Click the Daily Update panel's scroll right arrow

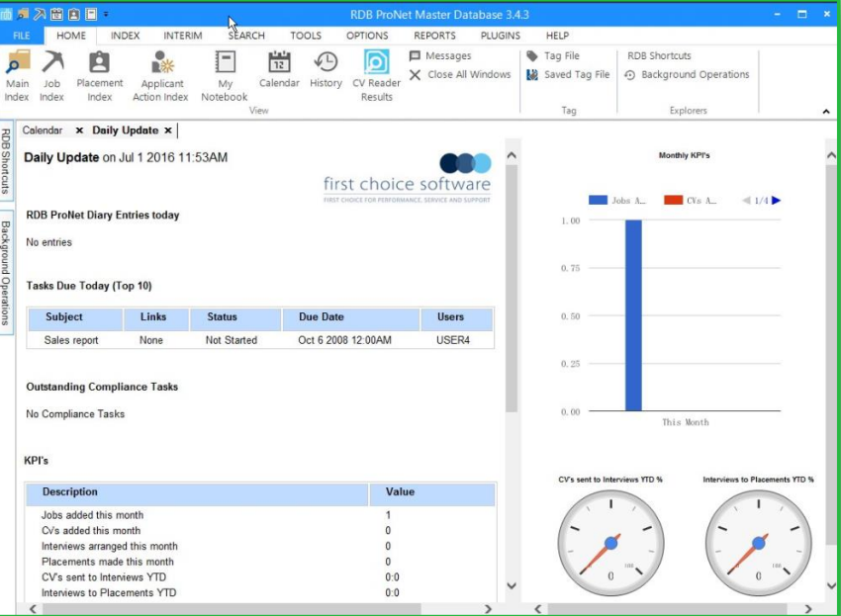(488, 609)
